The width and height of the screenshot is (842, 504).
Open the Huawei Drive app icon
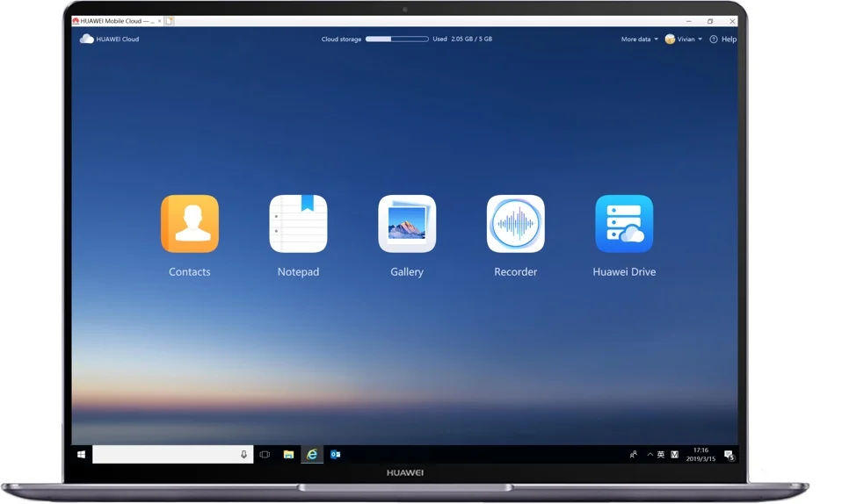pyautogui.click(x=624, y=223)
